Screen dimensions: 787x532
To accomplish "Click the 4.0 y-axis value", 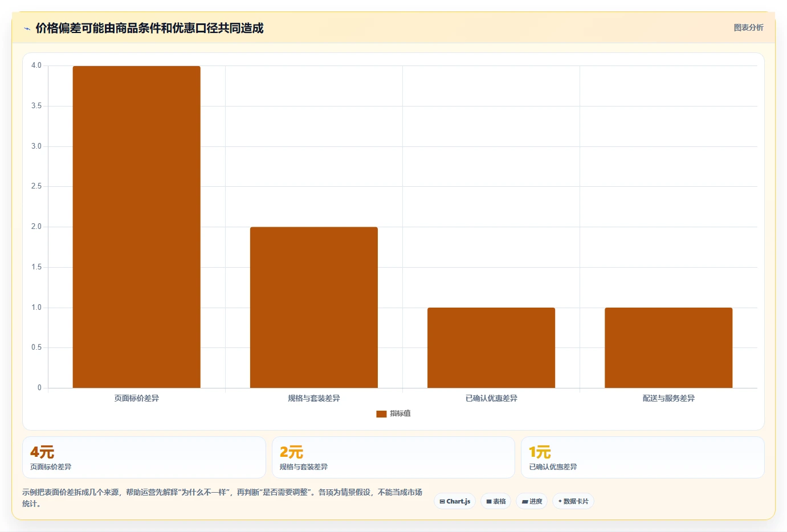I will 36,66.
